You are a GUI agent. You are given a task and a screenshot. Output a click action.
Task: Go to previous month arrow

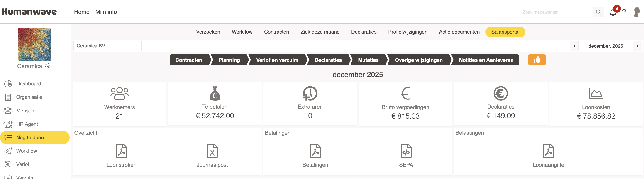tap(574, 46)
